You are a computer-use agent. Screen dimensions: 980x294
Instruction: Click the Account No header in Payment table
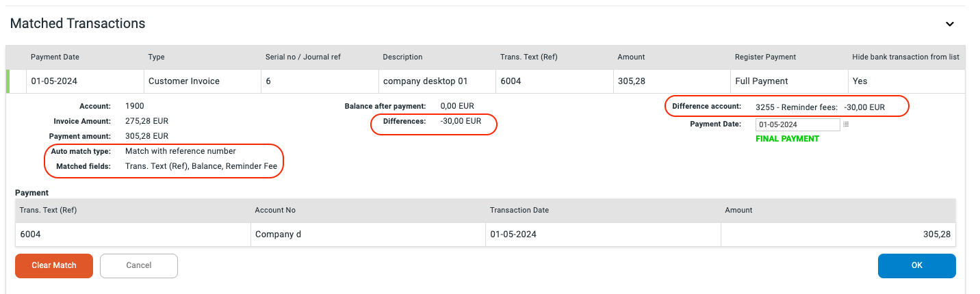pyautogui.click(x=275, y=210)
